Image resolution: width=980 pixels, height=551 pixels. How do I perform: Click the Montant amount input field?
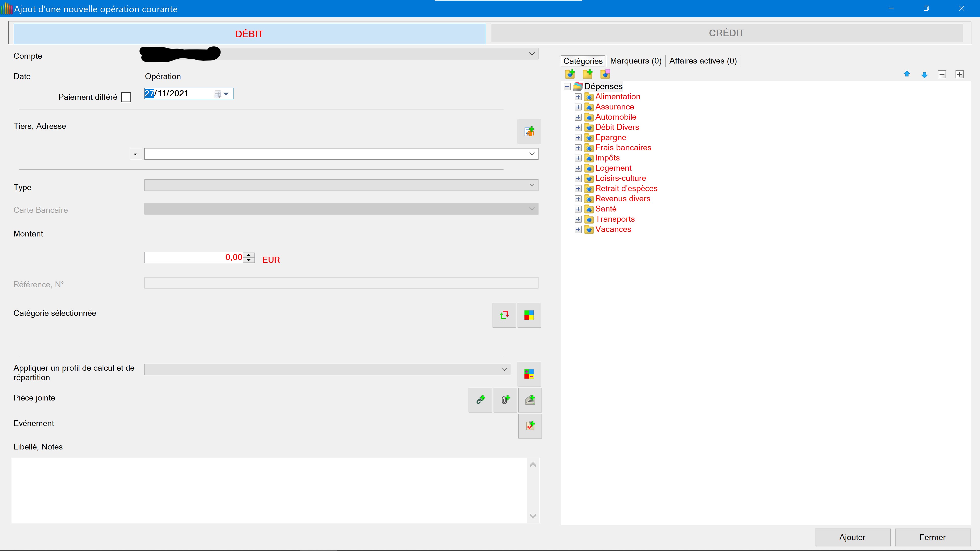tap(194, 257)
